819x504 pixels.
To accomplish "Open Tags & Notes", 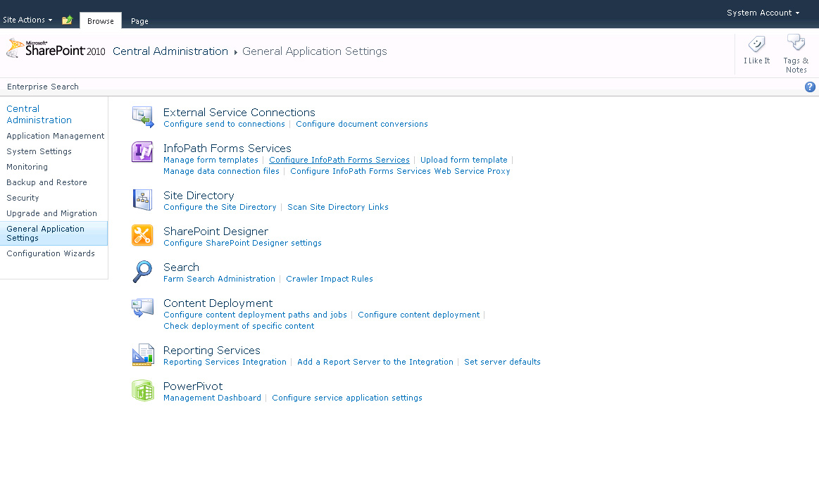I will (796, 53).
